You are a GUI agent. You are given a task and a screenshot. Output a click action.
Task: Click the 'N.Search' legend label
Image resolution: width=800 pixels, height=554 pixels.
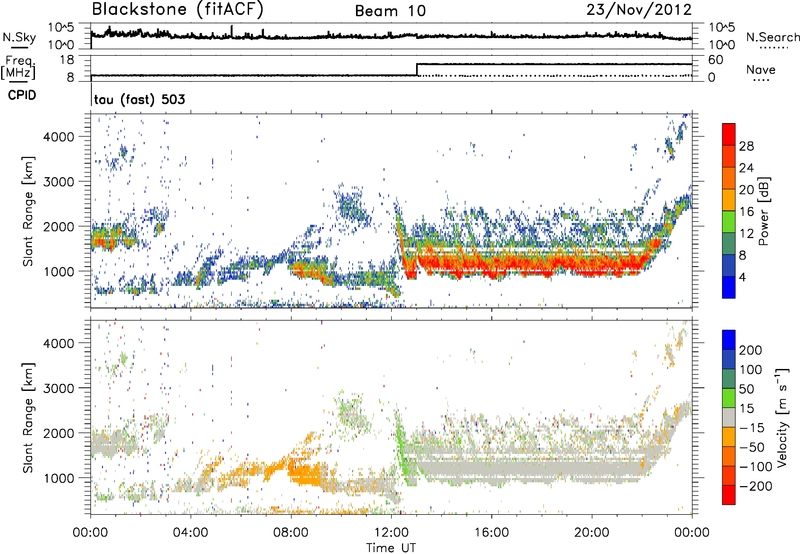click(772, 37)
